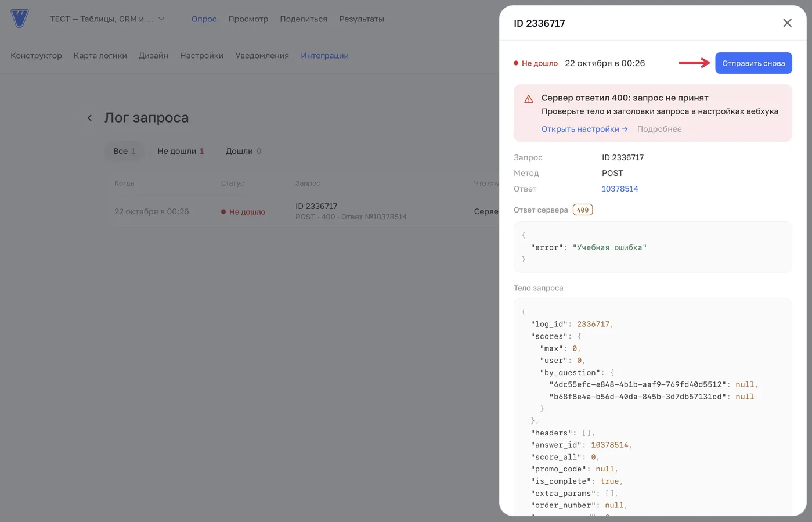Close the ID 2336717 panel
This screenshot has width=812, height=522.
(787, 23)
